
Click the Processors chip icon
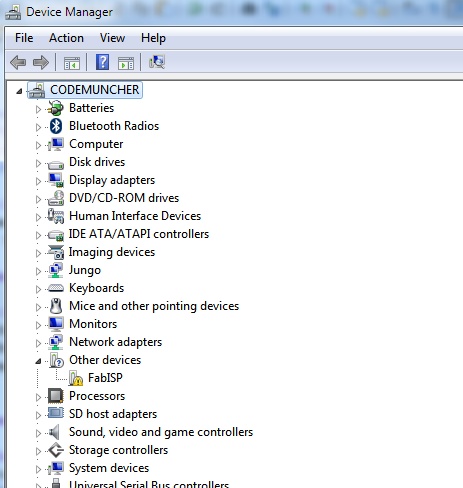(x=56, y=396)
